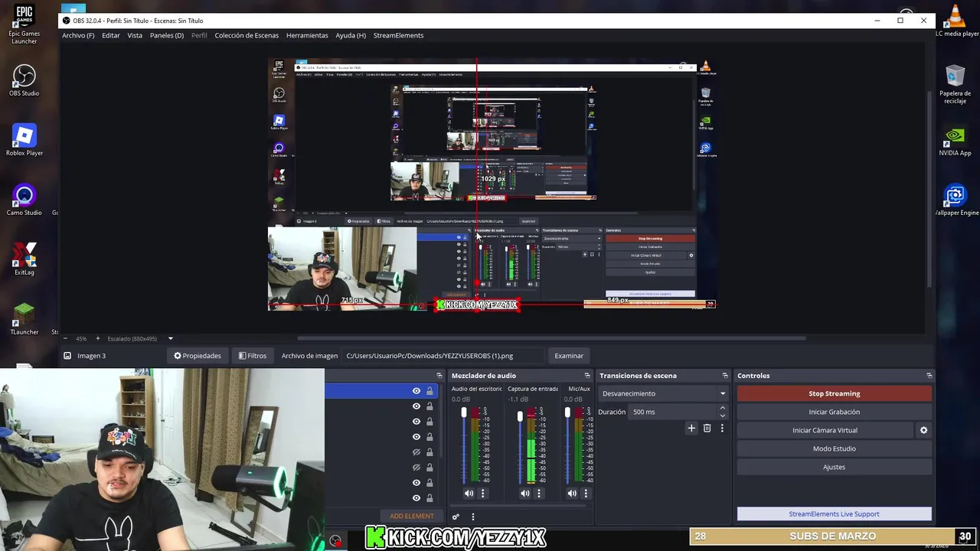Open the Paneles (D) menu
Image resolution: width=980 pixels, height=551 pixels.
[167, 35]
